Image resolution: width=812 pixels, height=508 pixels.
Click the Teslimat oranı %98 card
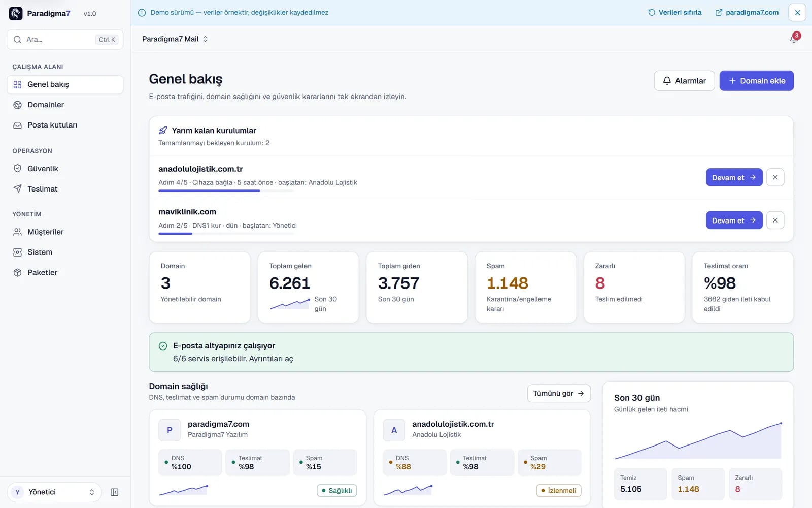[743, 288]
